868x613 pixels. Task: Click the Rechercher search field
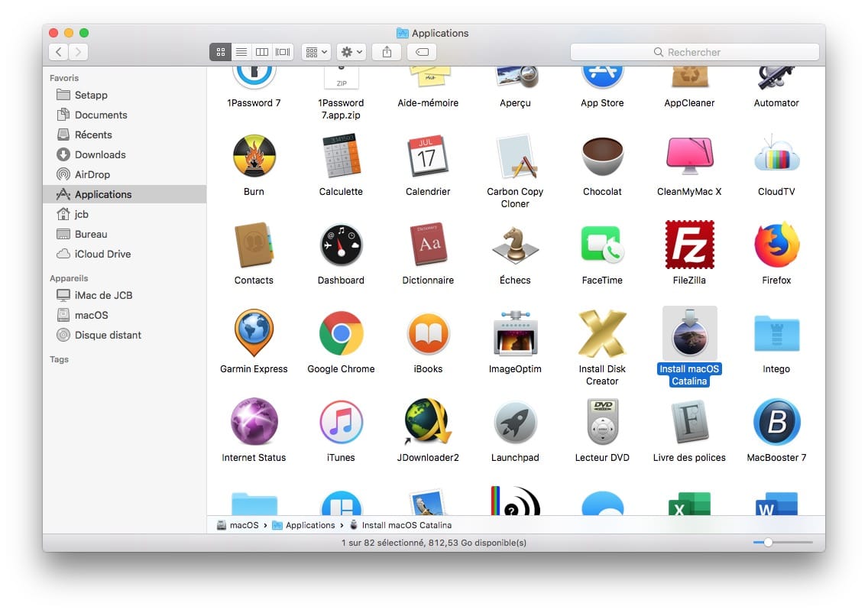pos(695,52)
